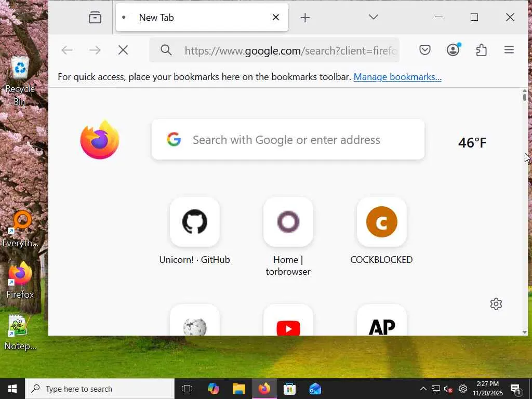The image size is (532, 399).
Task: Click the magnifier icon in the address bar
Action: coord(166,50)
